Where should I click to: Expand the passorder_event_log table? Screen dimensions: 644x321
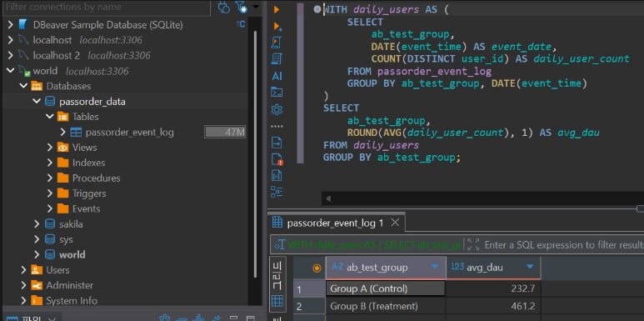click(x=62, y=133)
